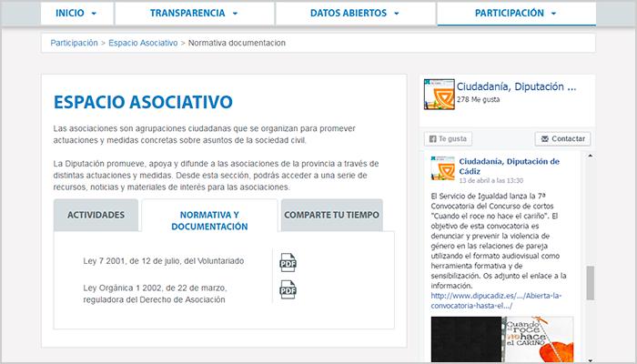Open the DATOS ABIERTOS menu item
Image resolution: width=637 pixels, height=364 pixels.
(356, 13)
